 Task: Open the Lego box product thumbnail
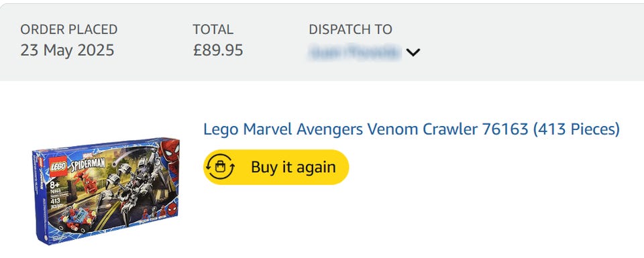(x=107, y=191)
